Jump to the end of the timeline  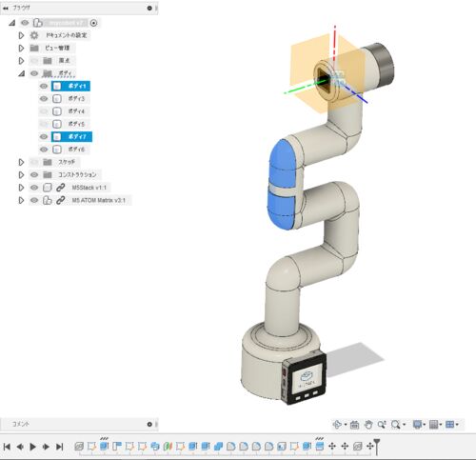click(59, 447)
